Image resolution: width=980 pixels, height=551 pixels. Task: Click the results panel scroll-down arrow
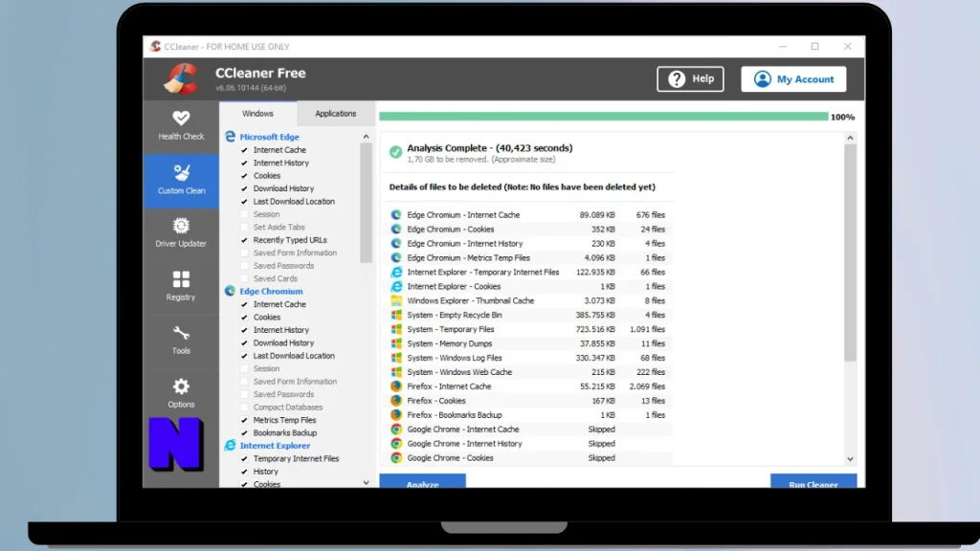(850, 459)
